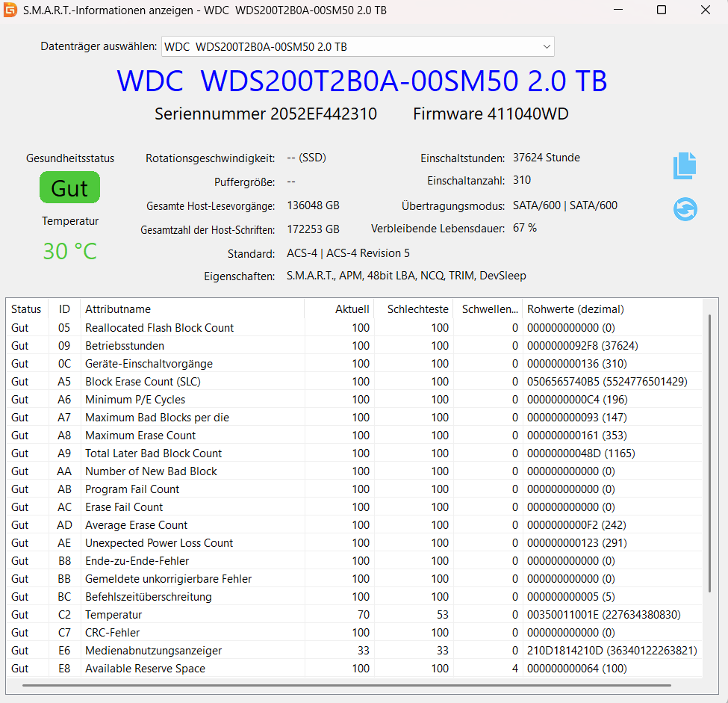Click the 30 °C temperature reading
The image size is (728, 703).
[69, 252]
